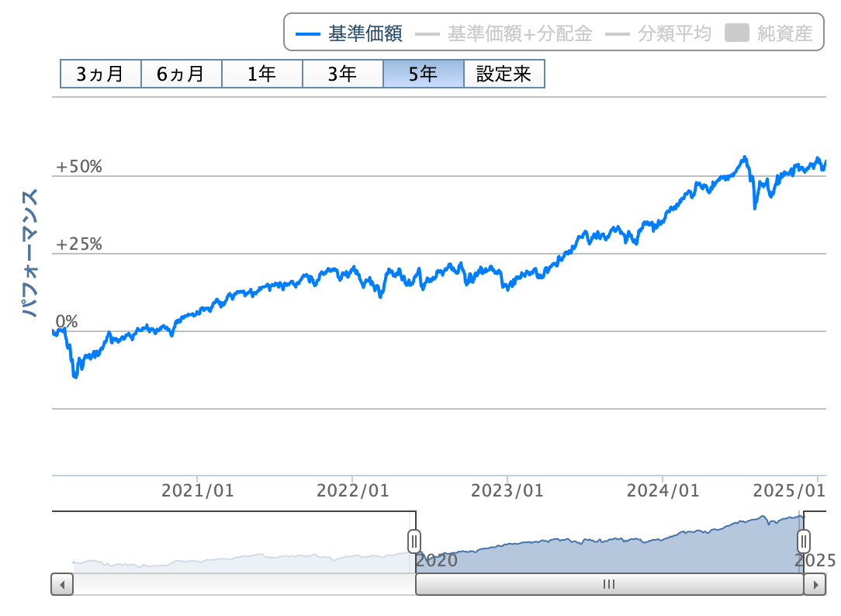Screen dimensions: 841x616
Task: Click the left navigator range handle
Action: [x=414, y=540]
